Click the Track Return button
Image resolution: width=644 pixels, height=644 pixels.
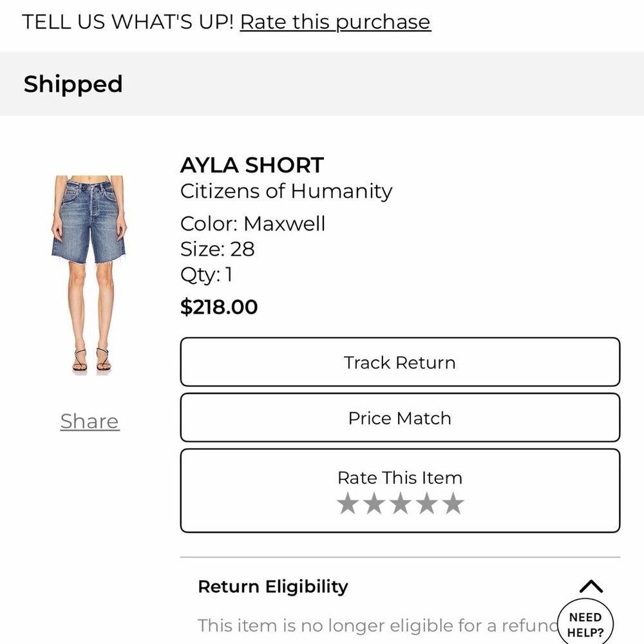pyautogui.click(x=400, y=362)
